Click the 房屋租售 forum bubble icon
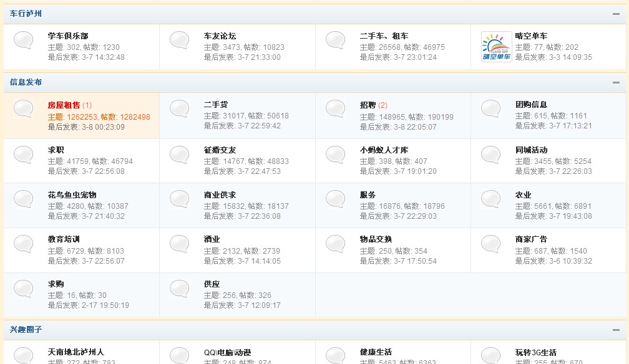The height and width of the screenshot is (364, 629). [x=23, y=108]
